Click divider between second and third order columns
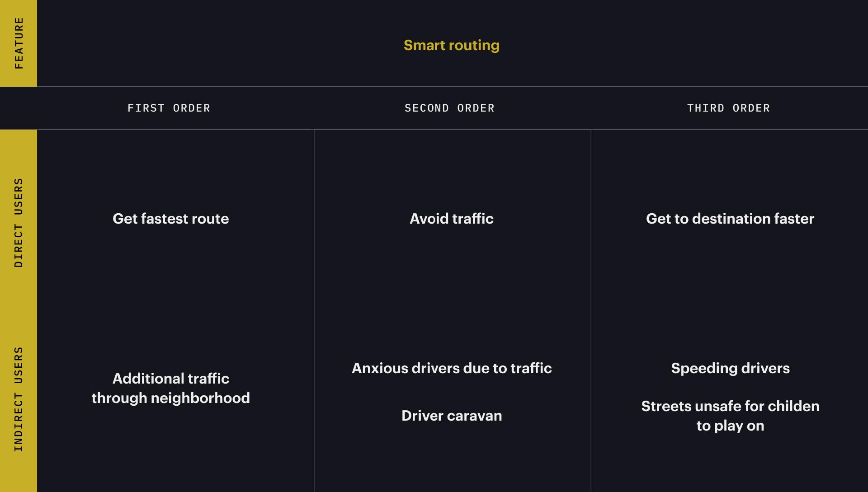 tap(591, 294)
